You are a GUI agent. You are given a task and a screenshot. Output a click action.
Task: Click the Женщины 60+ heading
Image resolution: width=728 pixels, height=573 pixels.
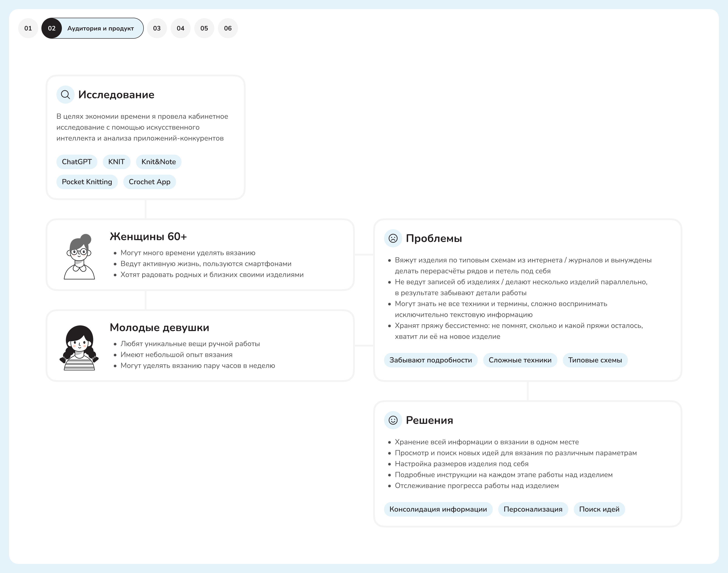148,236
